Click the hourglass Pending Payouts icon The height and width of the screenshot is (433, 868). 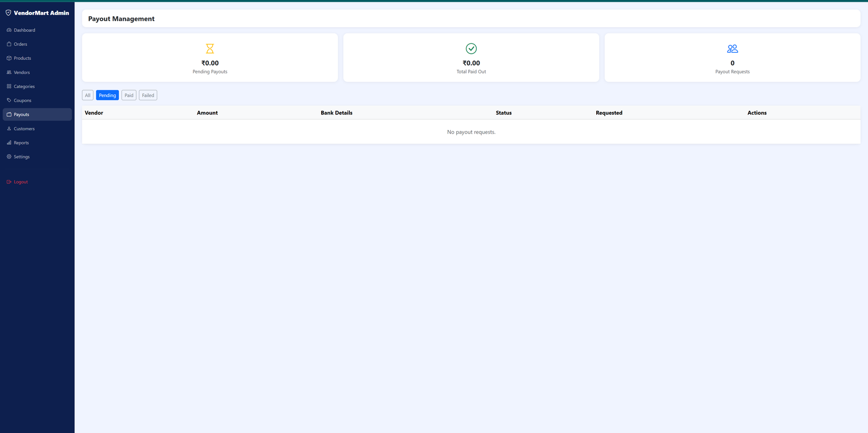coord(210,49)
